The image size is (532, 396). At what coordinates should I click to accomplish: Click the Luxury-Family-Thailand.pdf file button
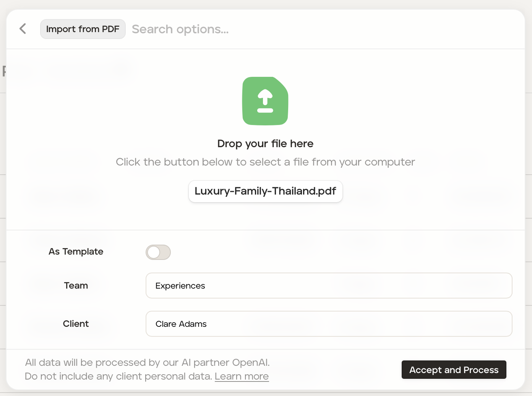pos(265,191)
